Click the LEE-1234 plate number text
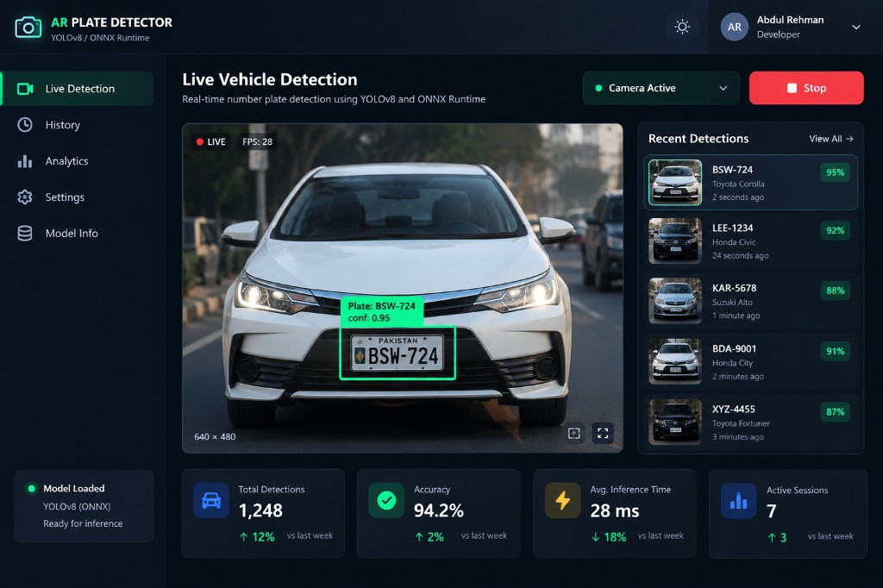Viewport: 883px width, 588px height. click(732, 228)
